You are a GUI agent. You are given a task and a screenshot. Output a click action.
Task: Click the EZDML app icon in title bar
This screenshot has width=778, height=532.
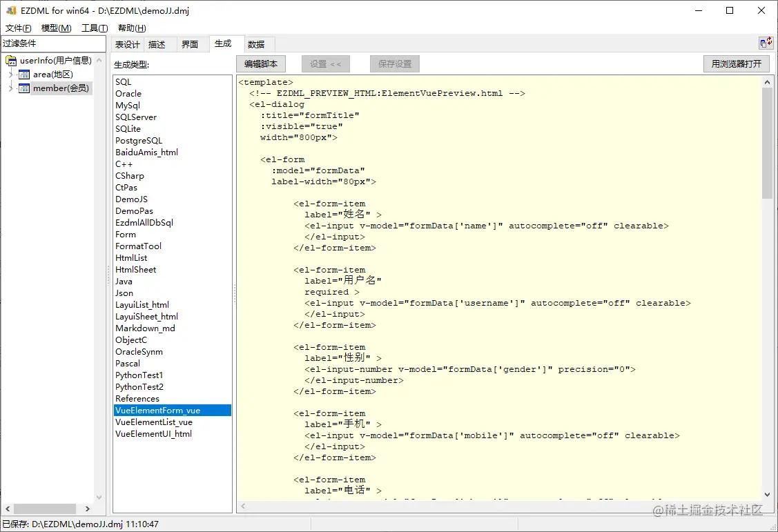(x=11, y=10)
